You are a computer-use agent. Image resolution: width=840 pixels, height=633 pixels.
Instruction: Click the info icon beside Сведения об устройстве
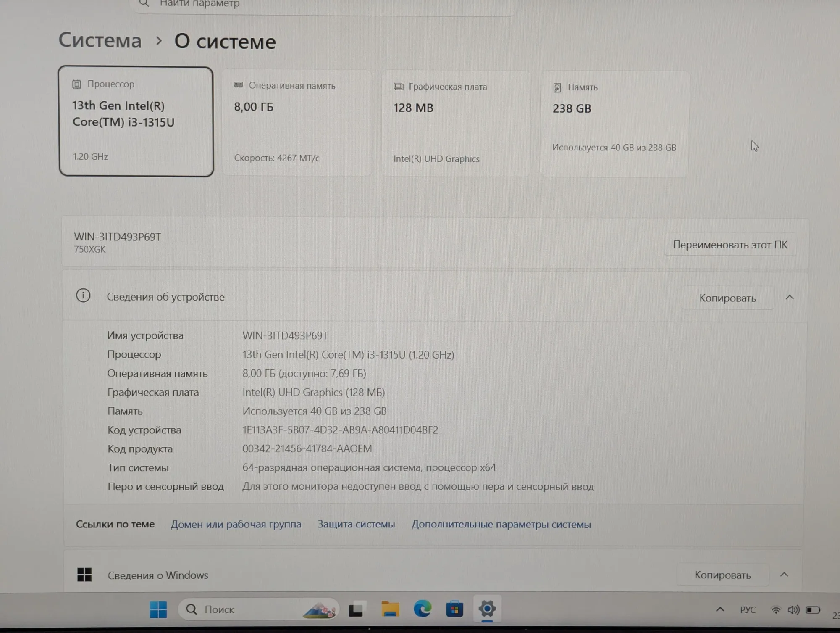tap(83, 295)
